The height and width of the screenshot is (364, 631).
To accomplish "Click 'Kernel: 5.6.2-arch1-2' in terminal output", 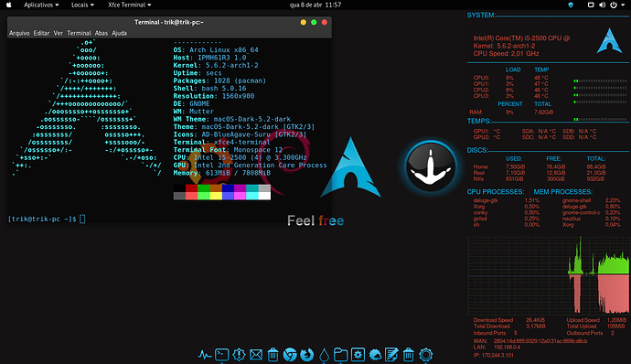I will [x=216, y=65].
